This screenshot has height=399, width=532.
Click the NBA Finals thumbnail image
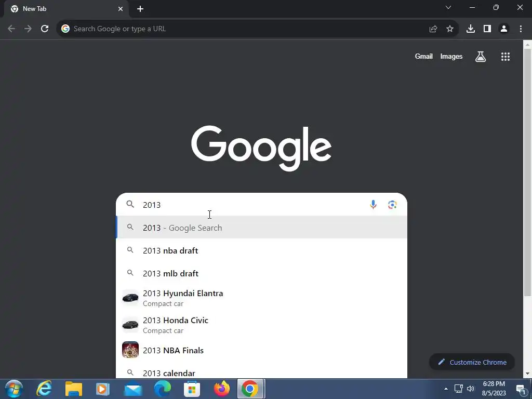pos(130,350)
